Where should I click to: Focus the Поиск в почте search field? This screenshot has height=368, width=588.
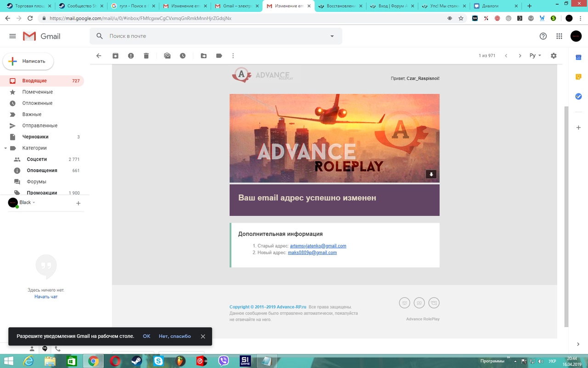coord(216,36)
